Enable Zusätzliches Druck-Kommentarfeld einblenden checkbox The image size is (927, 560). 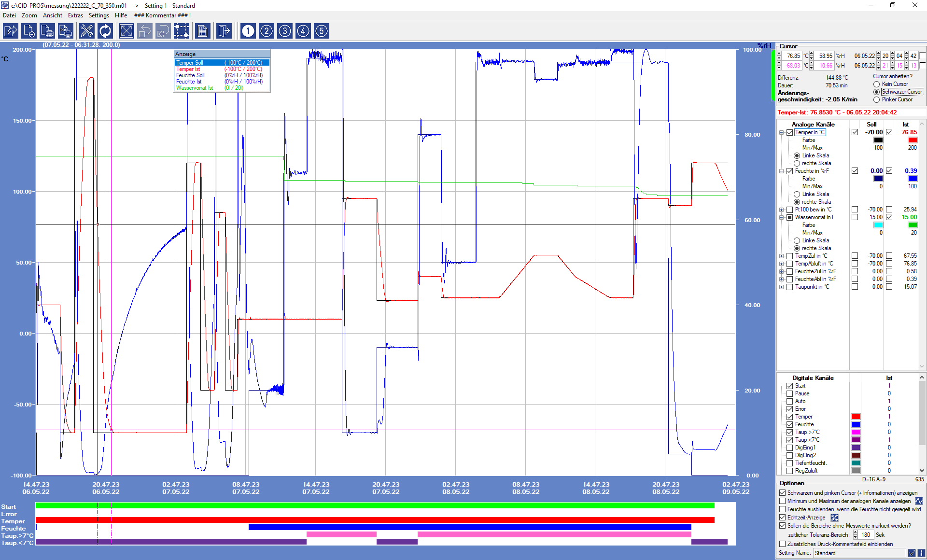point(783,544)
